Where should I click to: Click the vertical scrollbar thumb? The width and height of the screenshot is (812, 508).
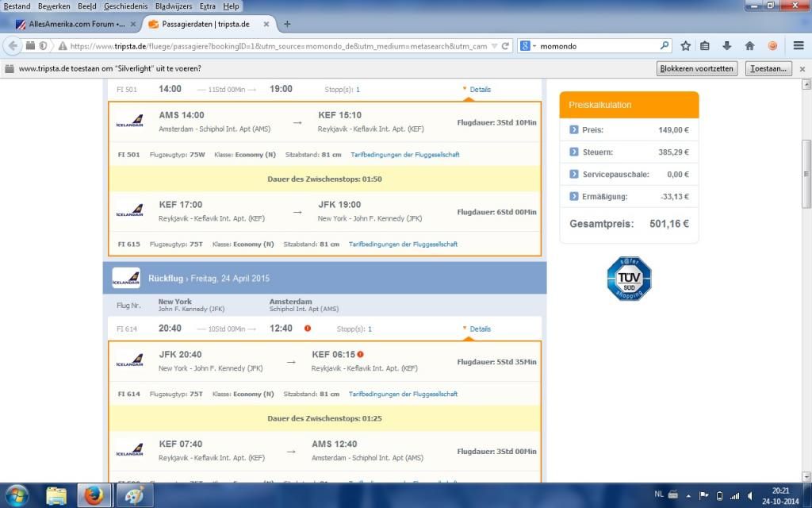click(x=806, y=174)
